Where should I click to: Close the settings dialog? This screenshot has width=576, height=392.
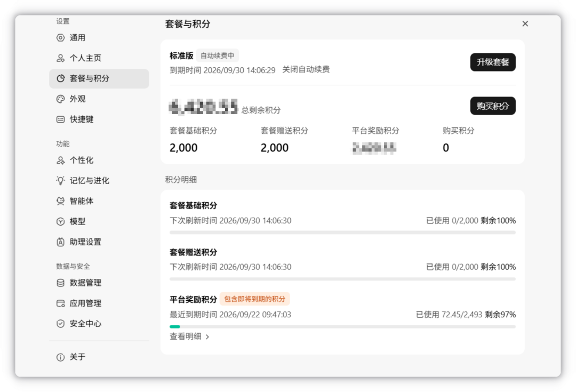coord(525,23)
